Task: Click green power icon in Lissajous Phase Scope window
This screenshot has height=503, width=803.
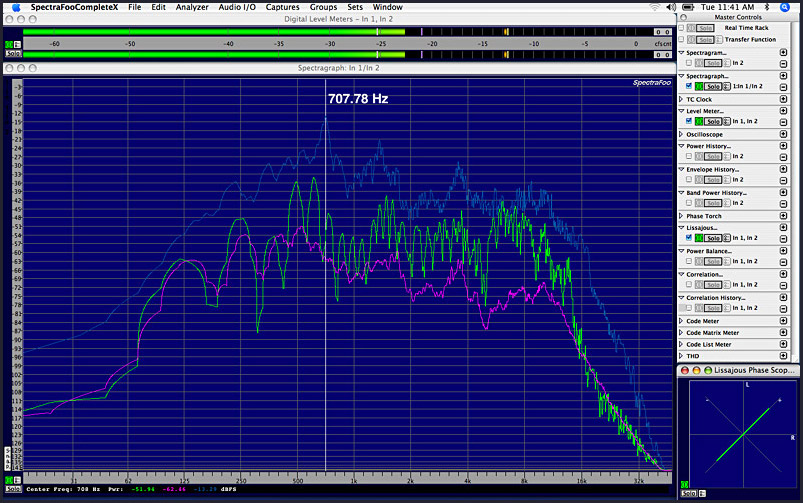Action: [x=684, y=485]
